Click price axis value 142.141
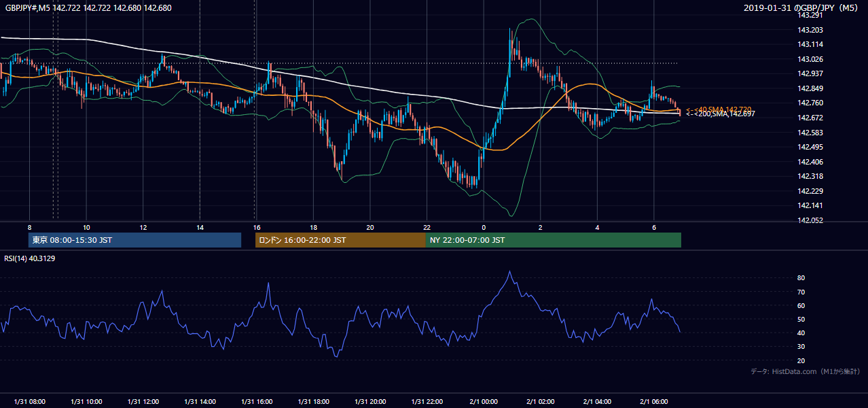This screenshot has width=868, height=408. coord(810,205)
